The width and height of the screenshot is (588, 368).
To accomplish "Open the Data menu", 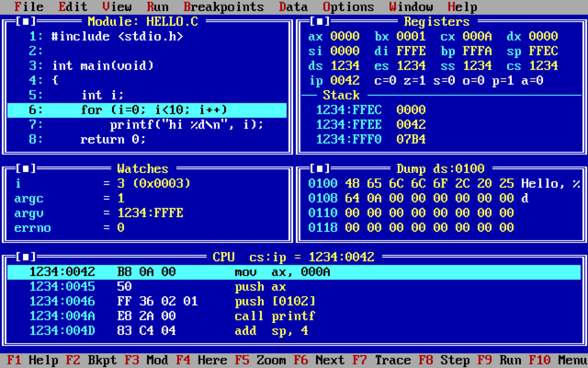I will pos(294,7).
